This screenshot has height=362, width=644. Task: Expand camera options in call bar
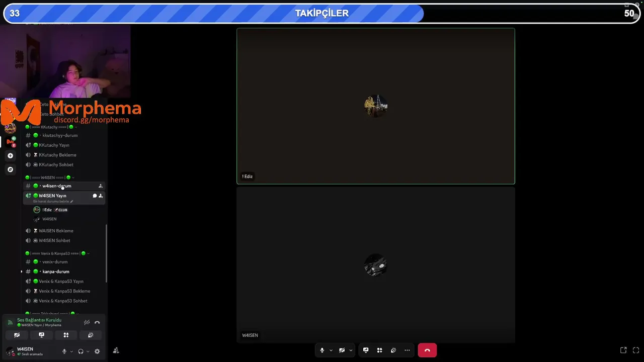351,350
